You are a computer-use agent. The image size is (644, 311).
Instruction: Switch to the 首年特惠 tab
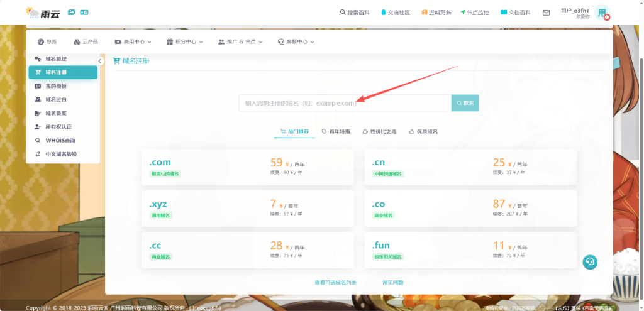(x=336, y=131)
